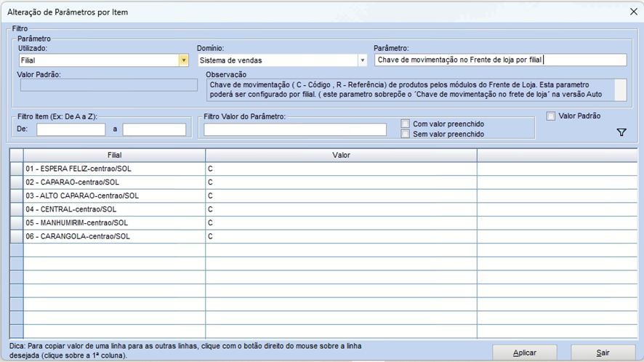Close the Alteração de Parâmetros window

point(632,12)
